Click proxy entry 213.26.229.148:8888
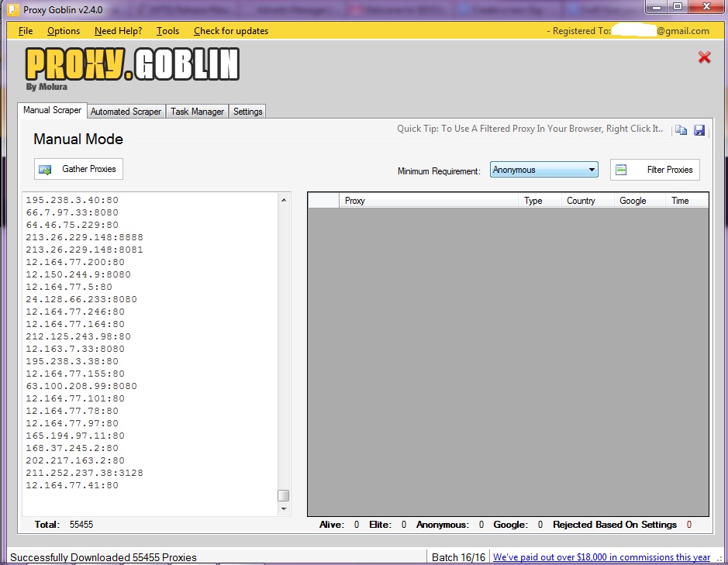This screenshot has height=565, width=728. tap(85, 237)
